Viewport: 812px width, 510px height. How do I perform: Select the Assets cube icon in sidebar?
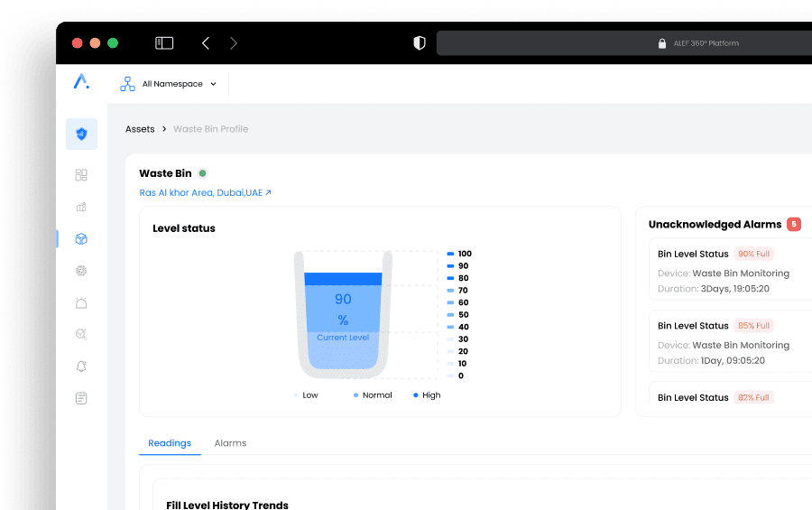click(x=81, y=239)
